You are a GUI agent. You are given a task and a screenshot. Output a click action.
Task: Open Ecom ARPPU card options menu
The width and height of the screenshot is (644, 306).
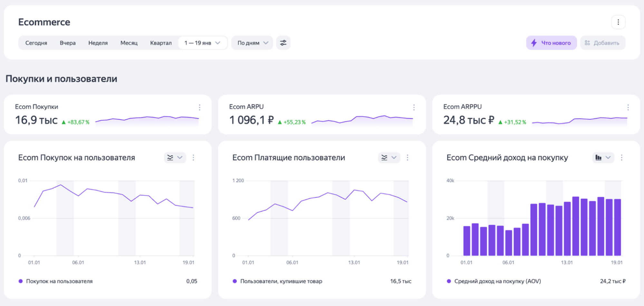pyautogui.click(x=628, y=107)
